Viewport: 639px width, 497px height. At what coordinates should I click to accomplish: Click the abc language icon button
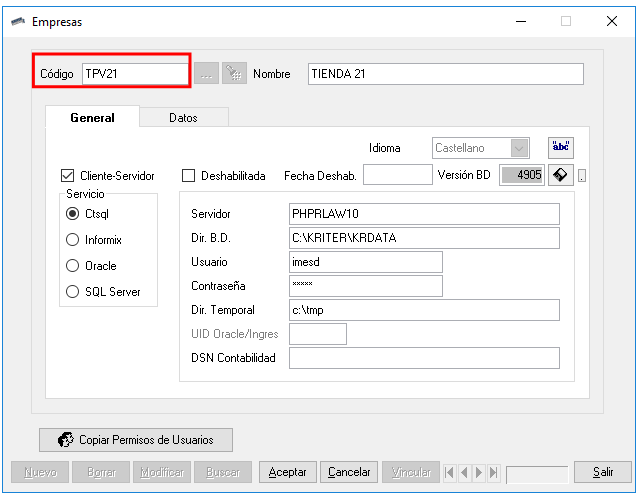click(x=561, y=148)
